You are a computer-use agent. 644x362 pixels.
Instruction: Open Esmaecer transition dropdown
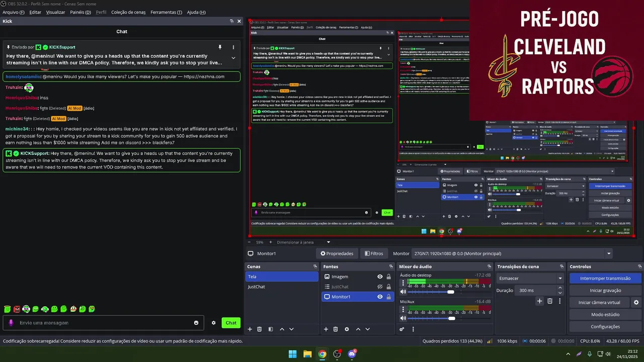point(530,278)
